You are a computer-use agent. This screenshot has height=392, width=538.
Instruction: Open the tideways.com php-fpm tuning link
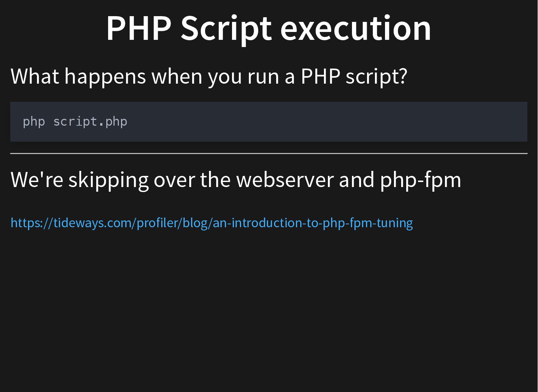point(212,223)
